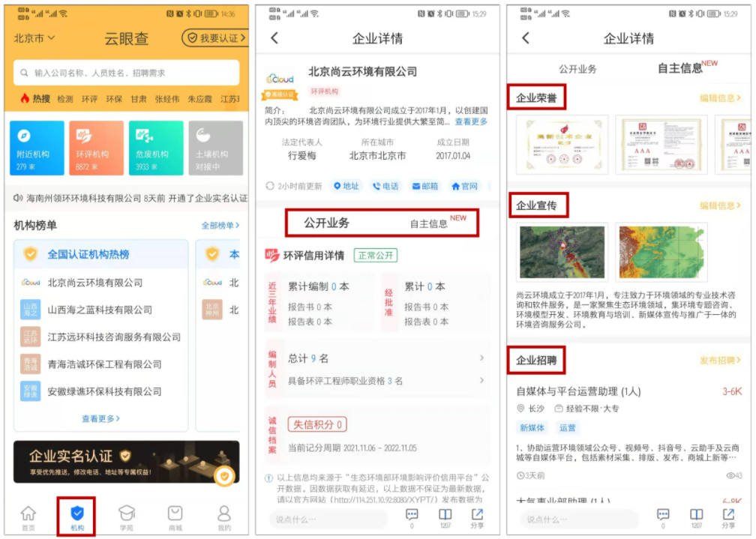
Task: Open the 我的 profile icon
Action: click(224, 513)
